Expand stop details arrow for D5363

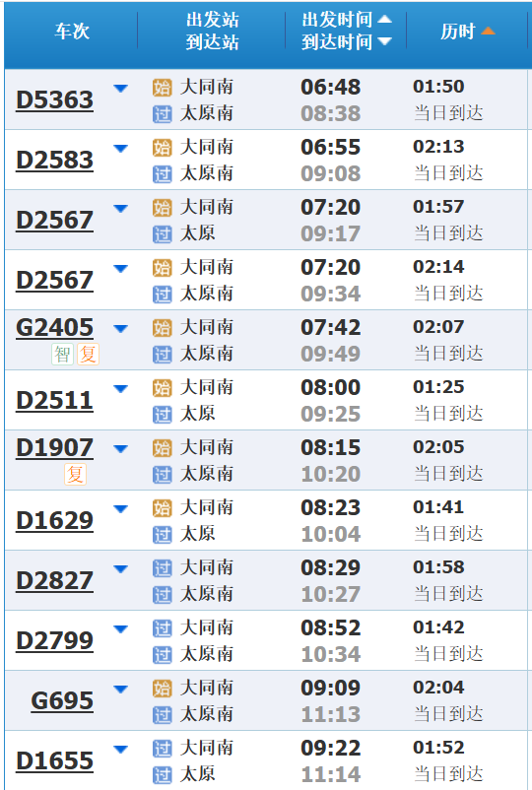[120, 89]
